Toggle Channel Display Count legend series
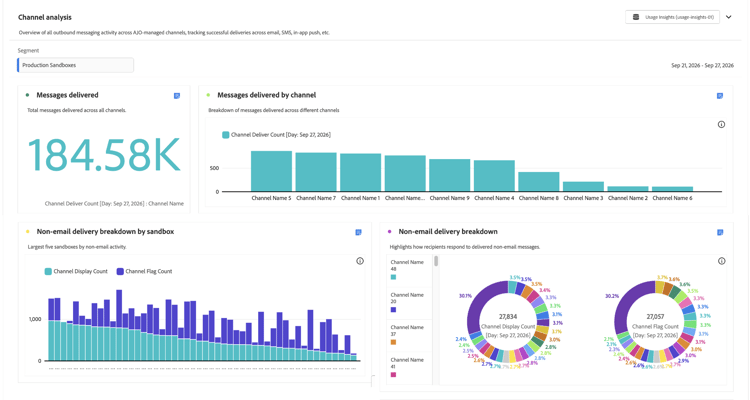The width and height of the screenshot is (750, 400). click(76, 271)
